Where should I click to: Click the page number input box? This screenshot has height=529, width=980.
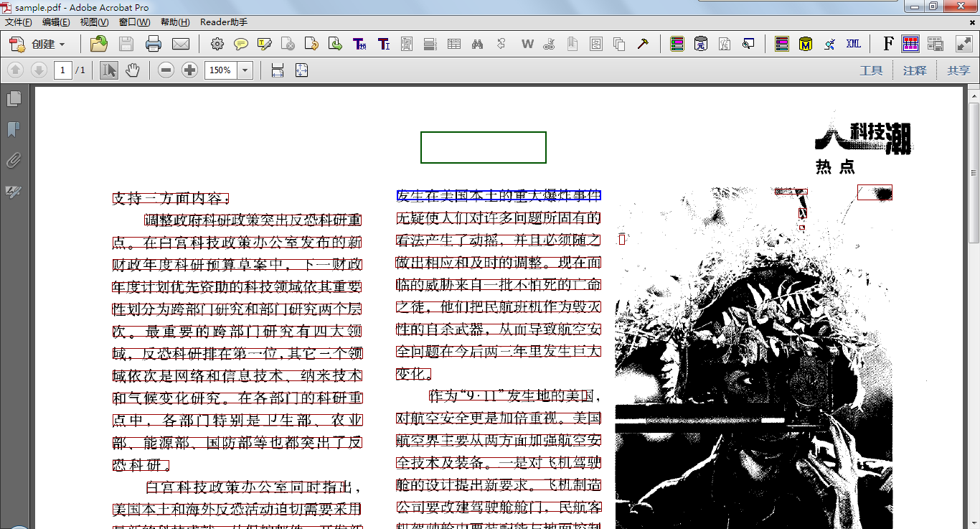click(63, 70)
